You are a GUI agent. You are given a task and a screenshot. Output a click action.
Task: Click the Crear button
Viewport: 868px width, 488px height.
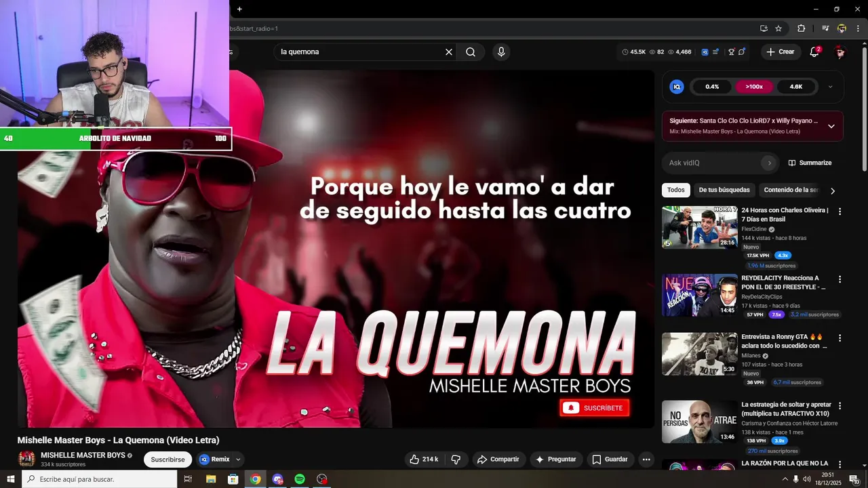coord(781,52)
